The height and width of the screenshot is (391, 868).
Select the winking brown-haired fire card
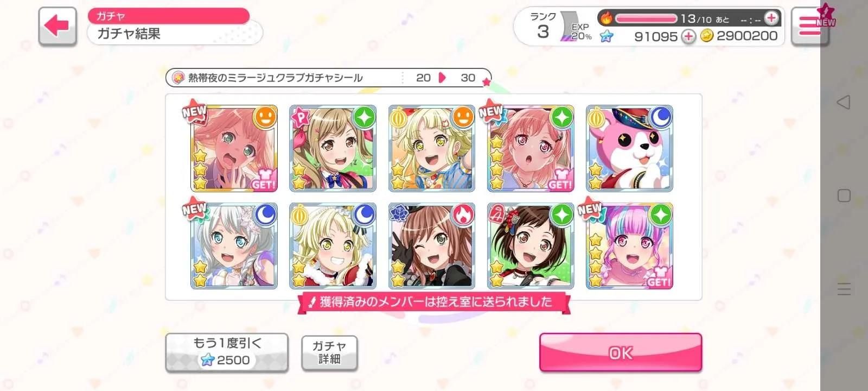pos(432,246)
